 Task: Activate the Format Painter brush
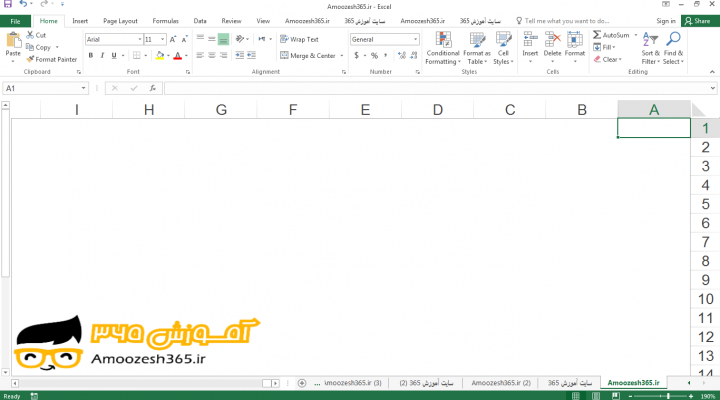(x=51, y=59)
